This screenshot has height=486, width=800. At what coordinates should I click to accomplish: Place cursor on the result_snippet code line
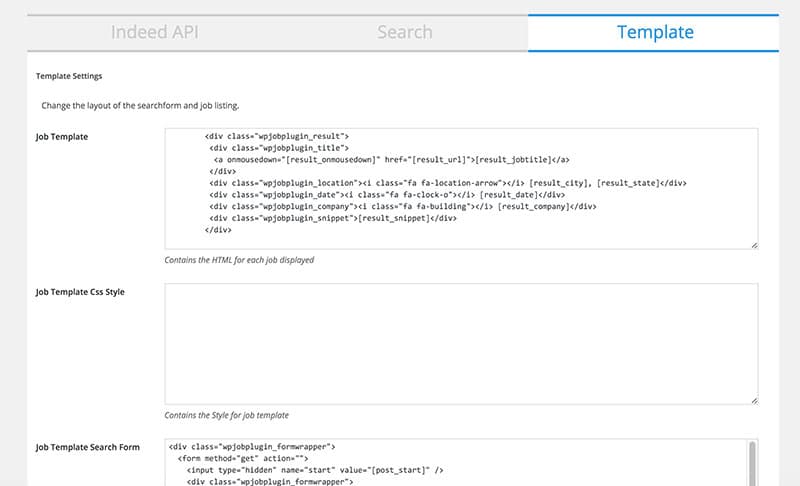333,218
